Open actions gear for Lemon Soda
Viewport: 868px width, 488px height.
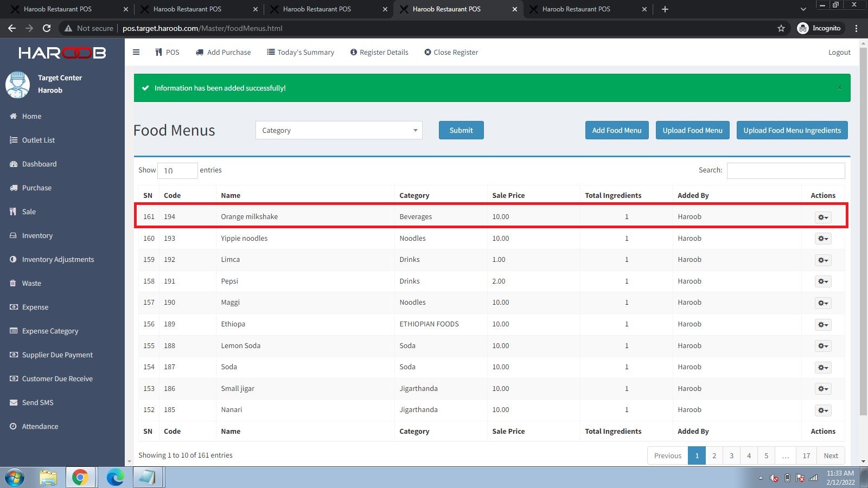(x=823, y=346)
